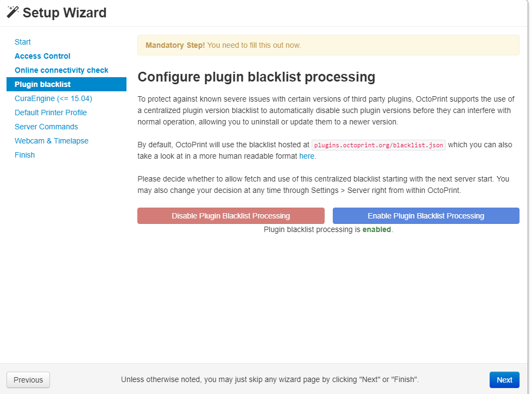Go back with the Previous button
This screenshot has height=394, width=532.
pos(28,379)
